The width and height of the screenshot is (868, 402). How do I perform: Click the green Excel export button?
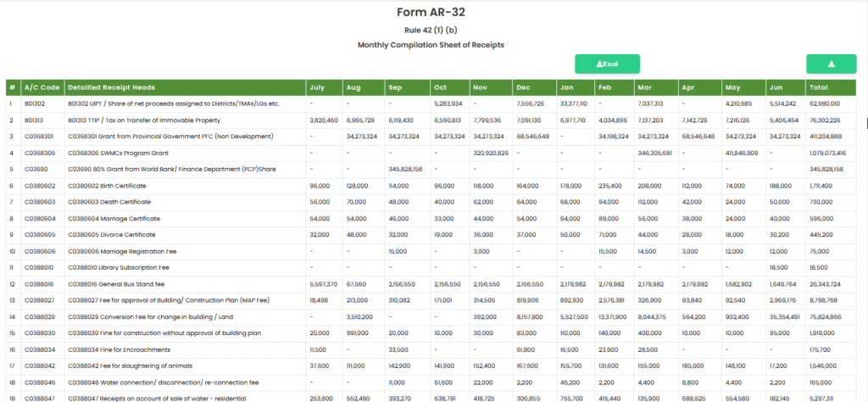tap(607, 64)
